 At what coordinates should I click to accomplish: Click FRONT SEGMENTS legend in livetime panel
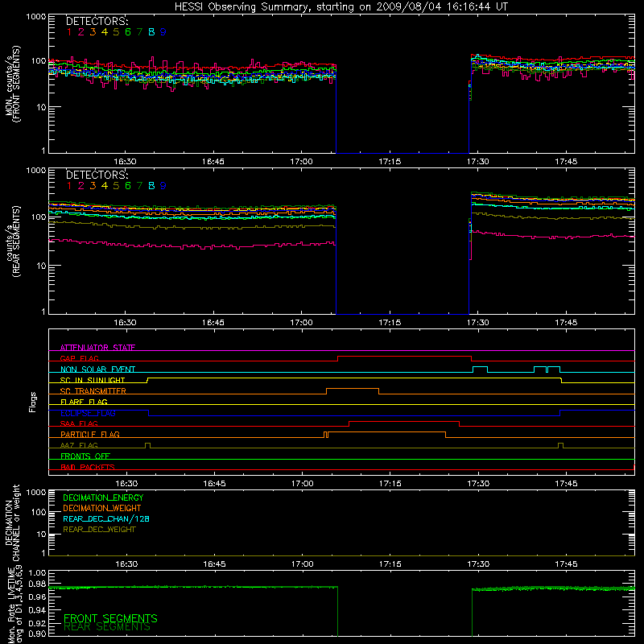[x=110, y=618]
